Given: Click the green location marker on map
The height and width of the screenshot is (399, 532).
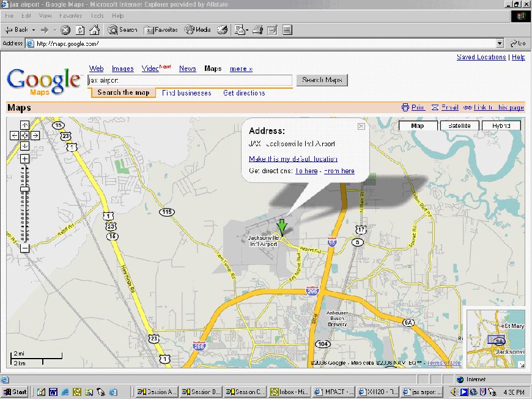Looking at the screenshot, I should click(282, 227).
